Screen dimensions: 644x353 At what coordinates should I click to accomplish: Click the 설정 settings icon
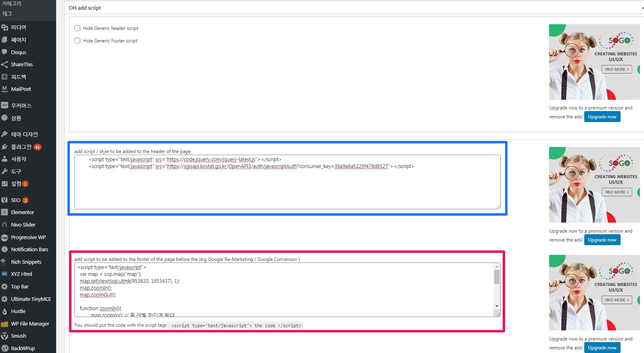(x=4, y=184)
